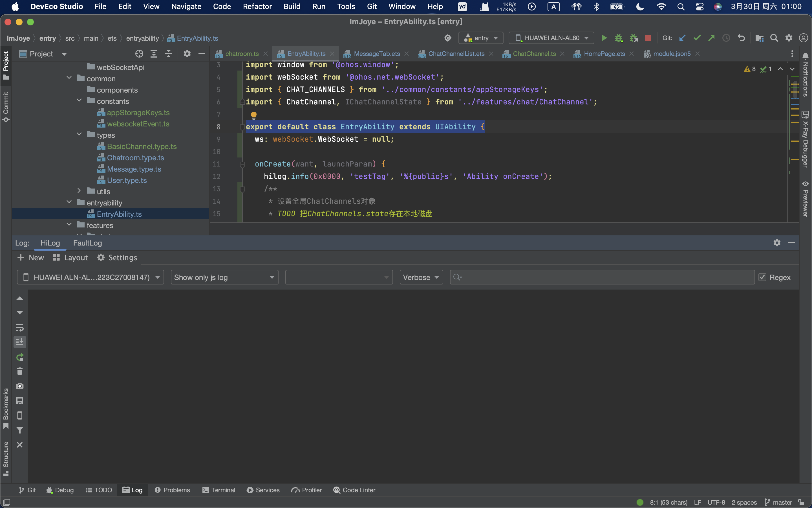Collapse all in Project tree icon

(x=168, y=54)
